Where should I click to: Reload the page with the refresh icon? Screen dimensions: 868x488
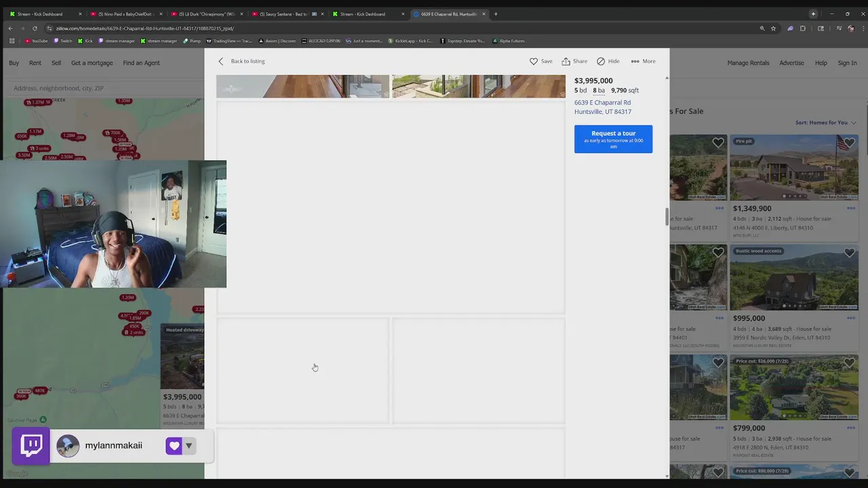pyautogui.click(x=35, y=28)
